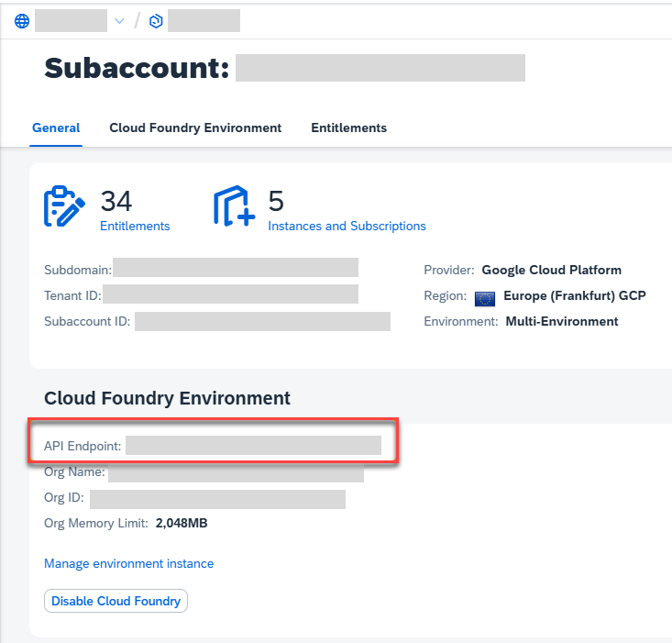Image resolution: width=672 pixels, height=643 pixels.
Task: Click the Org ID value
Action: (217, 499)
